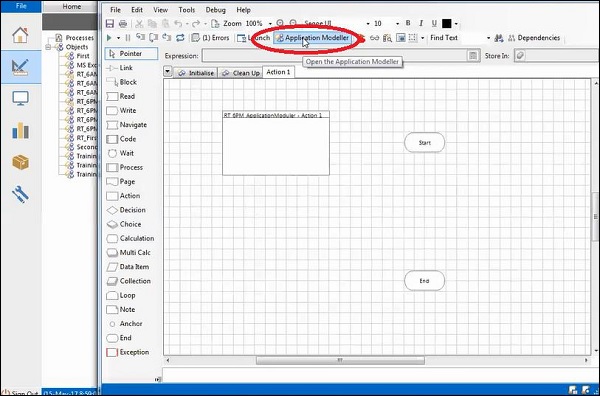Click the Expression input field
600x396 pixels.
click(x=335, y=56)
